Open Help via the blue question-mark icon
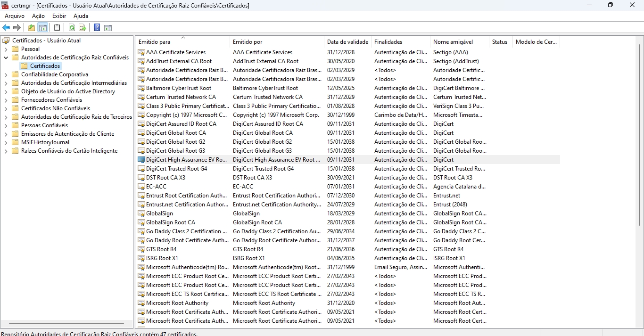This screenshot has height=336, width=644. pyautogui.click(x=97, y=28)
